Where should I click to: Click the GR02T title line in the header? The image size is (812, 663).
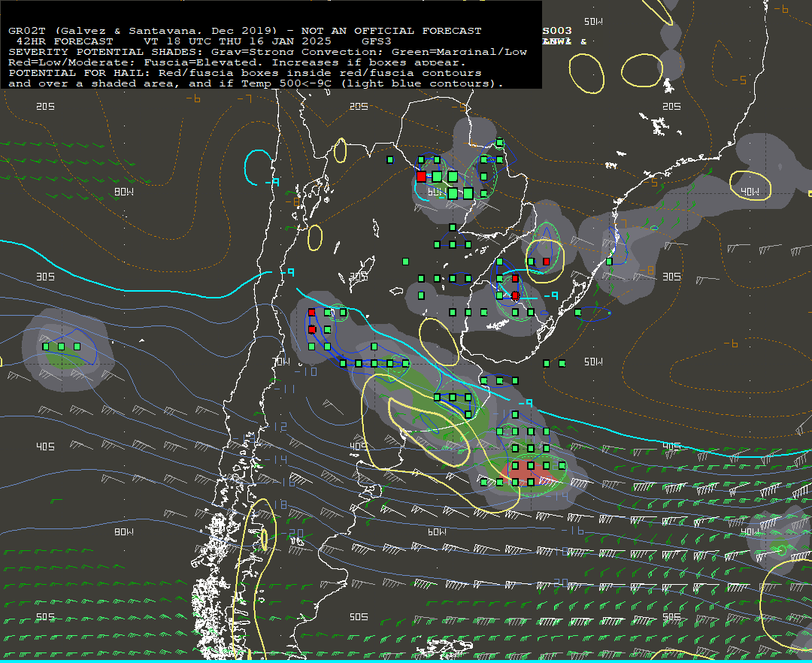coord(245,31)
